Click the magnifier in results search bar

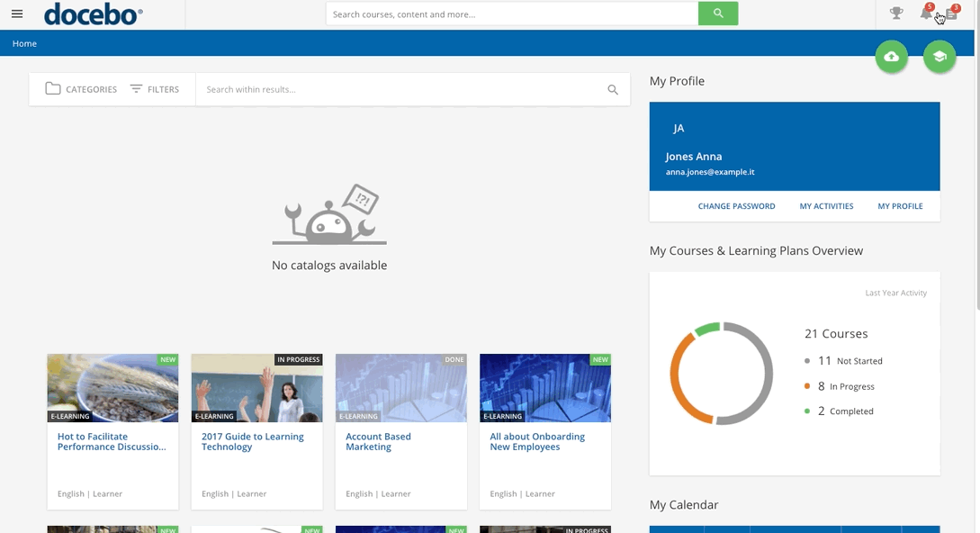613,89
